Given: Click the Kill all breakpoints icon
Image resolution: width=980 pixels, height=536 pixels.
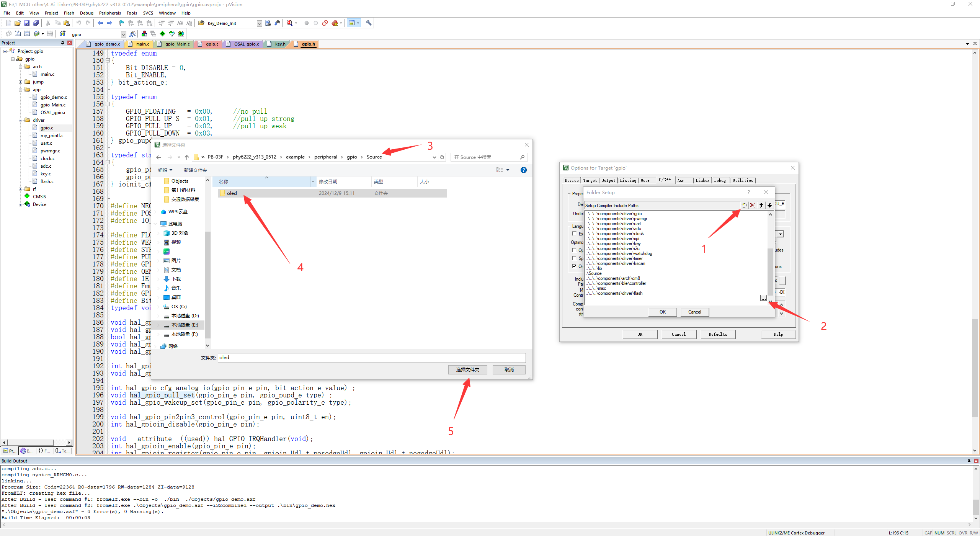Looking at the screenshot, I should pyautogui.click(x=335, y=23).
